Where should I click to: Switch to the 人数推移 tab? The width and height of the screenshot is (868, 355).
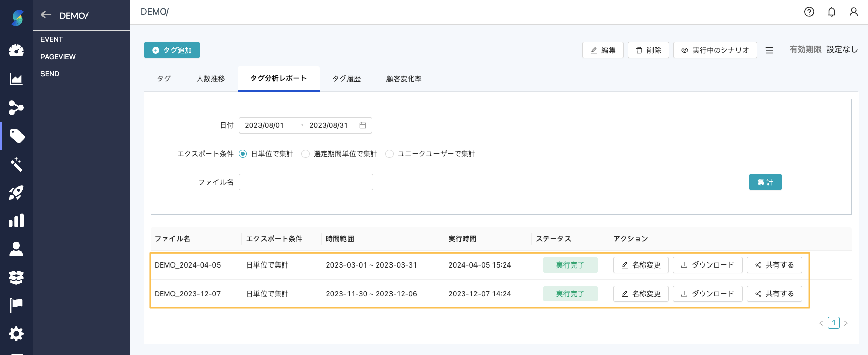pos(210,79)
